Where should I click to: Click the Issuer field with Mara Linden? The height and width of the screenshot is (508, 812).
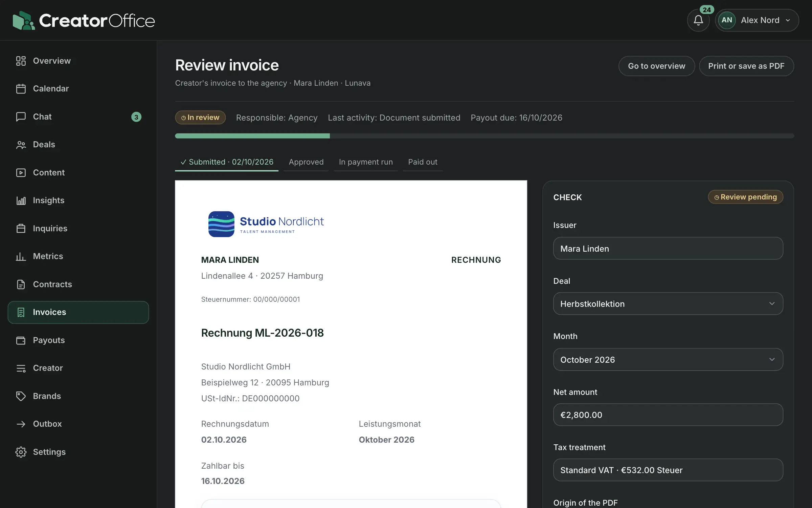[668, 249]
